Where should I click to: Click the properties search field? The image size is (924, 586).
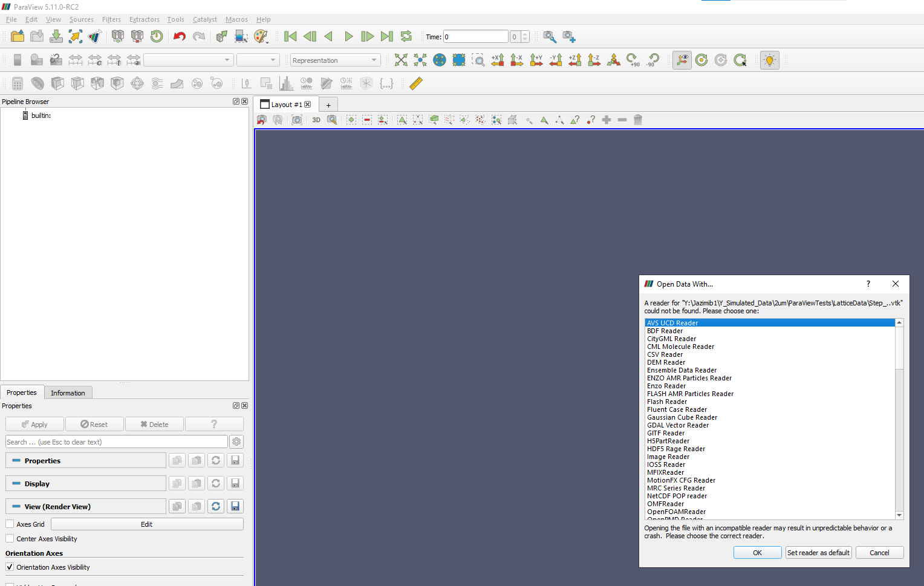(x=116, y=442)
